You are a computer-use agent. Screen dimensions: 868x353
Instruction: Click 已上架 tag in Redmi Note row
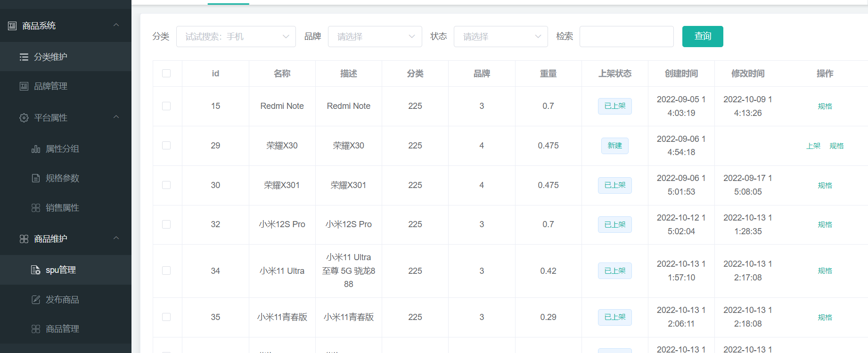coord(615,106)
